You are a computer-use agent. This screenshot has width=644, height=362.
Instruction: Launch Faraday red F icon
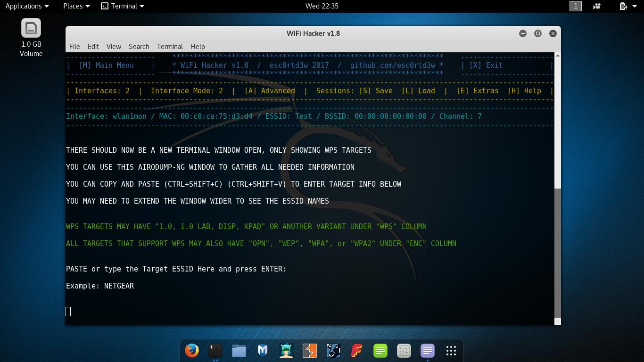[x=357, y=351]
